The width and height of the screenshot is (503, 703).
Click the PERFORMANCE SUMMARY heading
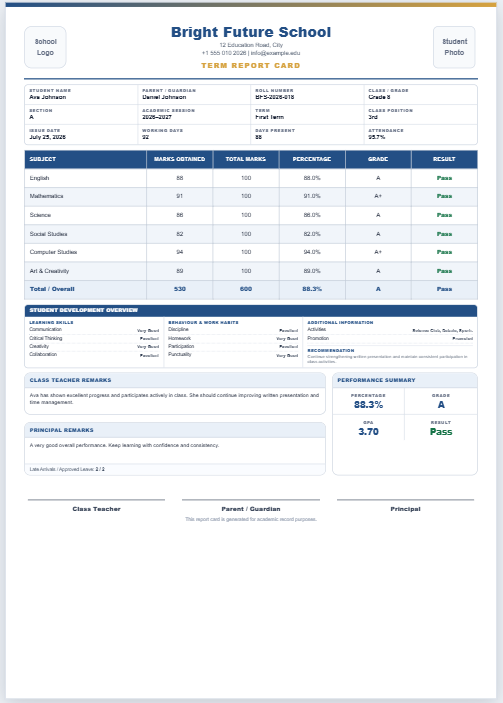tap(376, 380)
